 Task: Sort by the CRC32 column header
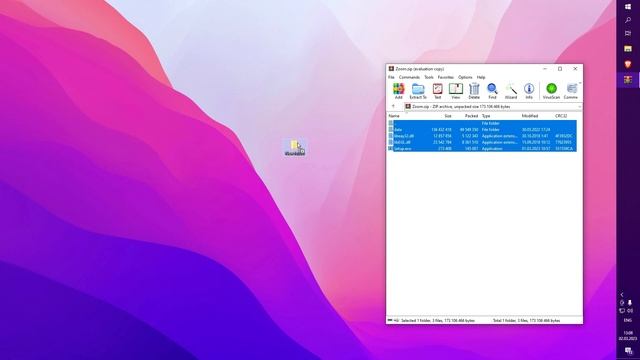pos(561,116)
